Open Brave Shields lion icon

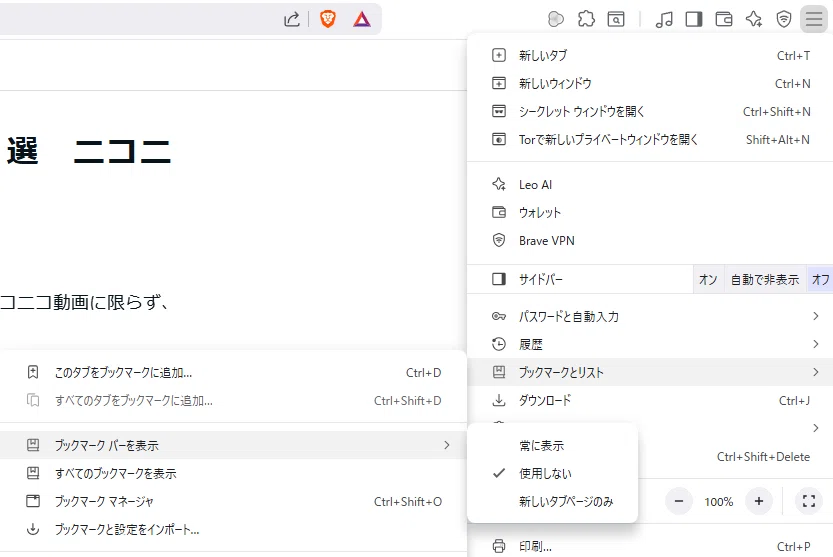pos(328,20)
